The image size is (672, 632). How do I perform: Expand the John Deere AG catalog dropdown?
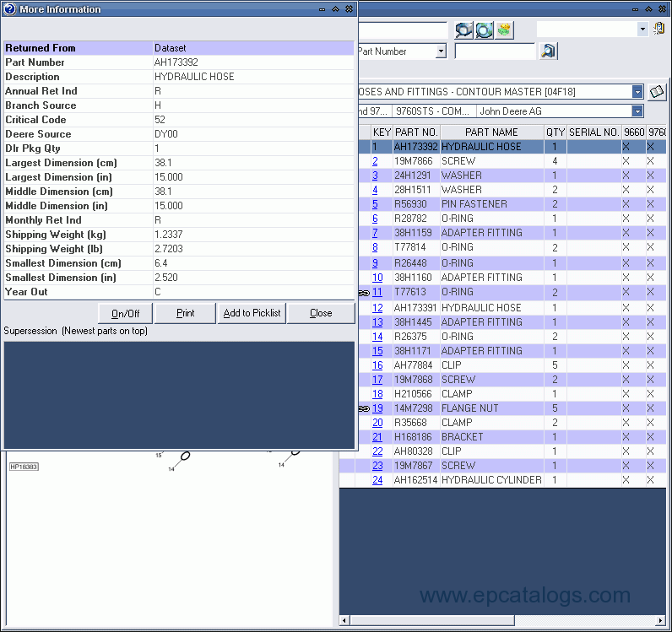click(637, 111)
